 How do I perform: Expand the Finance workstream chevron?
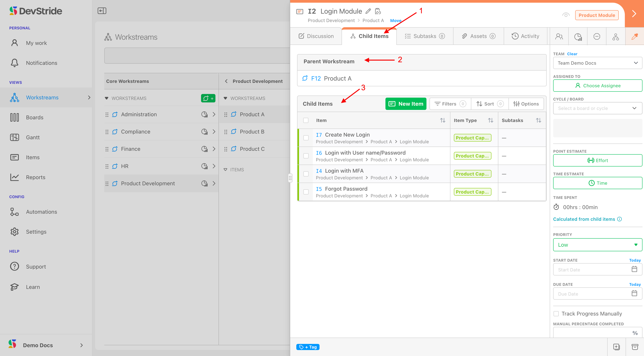coord(214,149)
